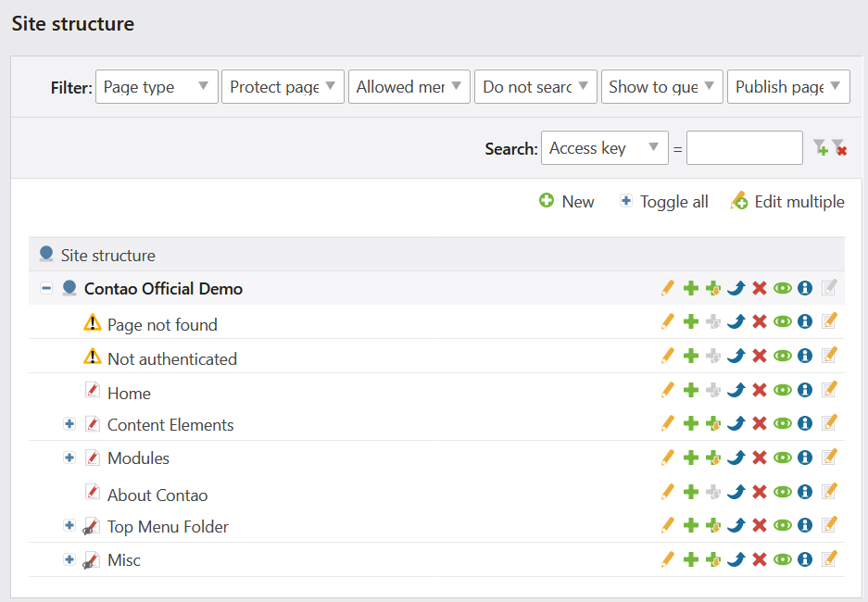
Task: Toggle visibility of About Contao page
Action: [x=782, y=492]
